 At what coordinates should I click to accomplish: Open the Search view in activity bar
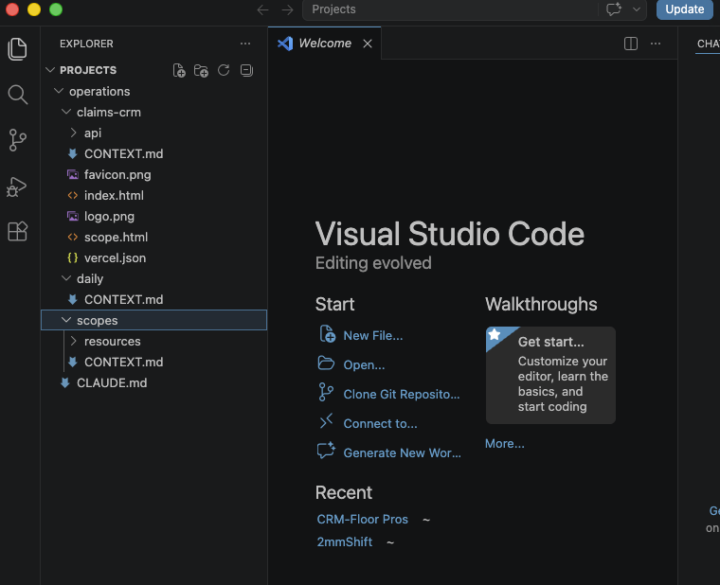[17, 94]
